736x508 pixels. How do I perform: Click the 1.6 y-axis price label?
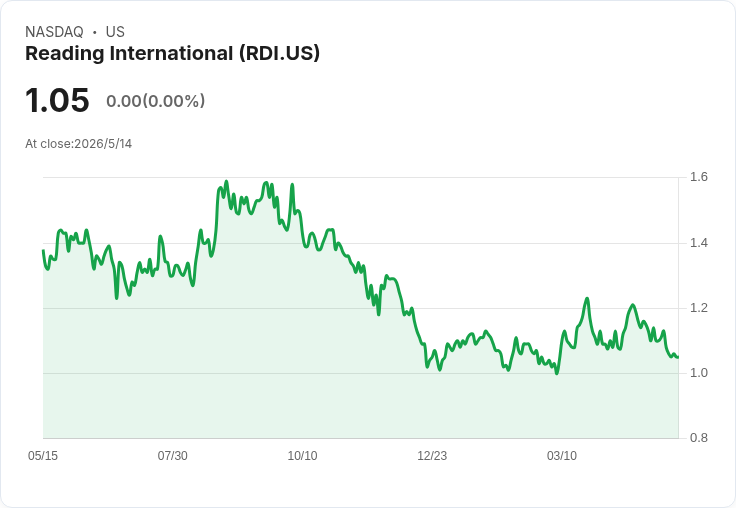(x=698, y=177)
